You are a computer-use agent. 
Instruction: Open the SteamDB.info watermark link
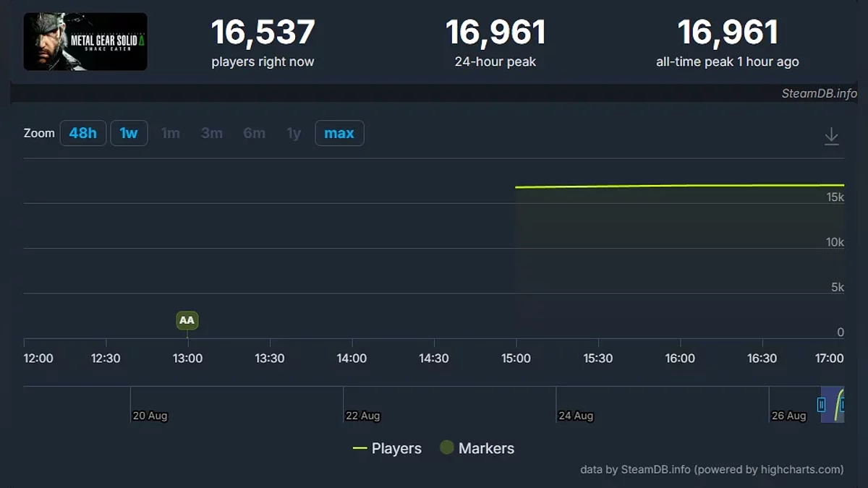click(x=818, y=93)
